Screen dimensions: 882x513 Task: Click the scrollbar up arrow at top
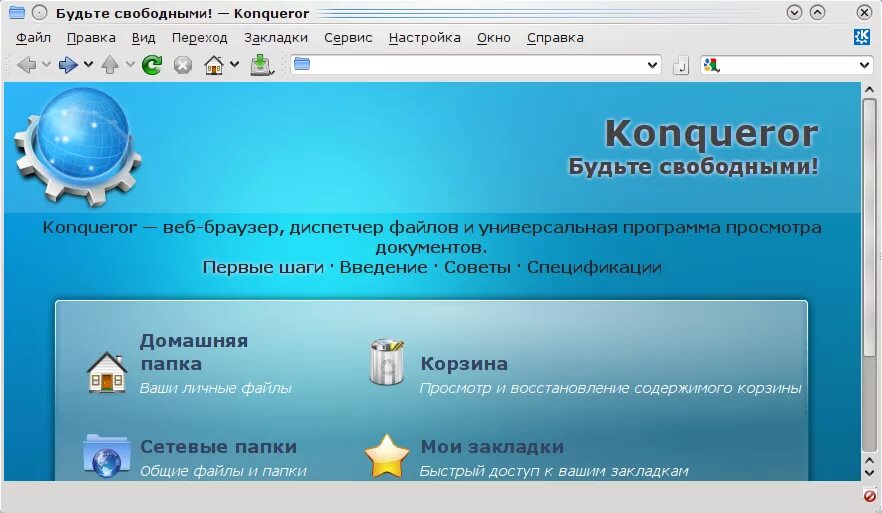click(x=869, y=89)
